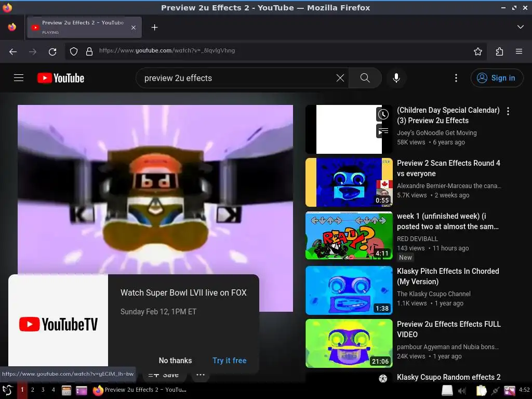Visit Joey's GoNoodle Get Moving channel
The width and height of the screenshot is (532, 399).
point(436,133)
